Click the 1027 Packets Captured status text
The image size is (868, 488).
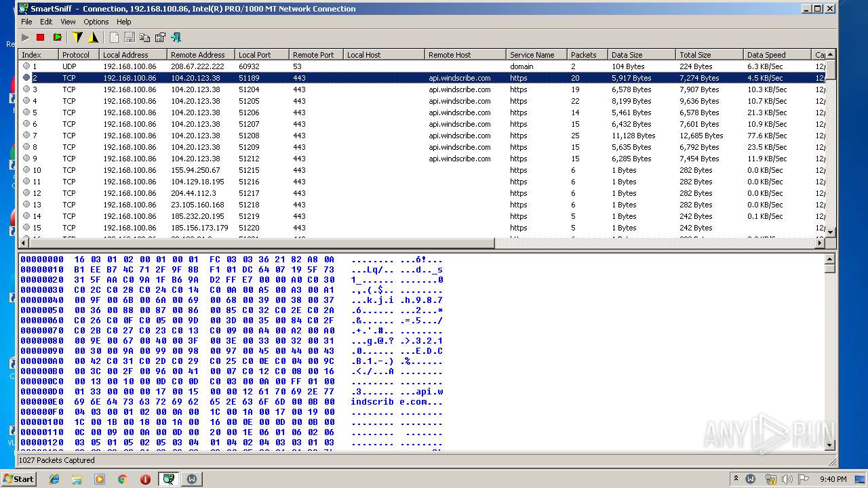56,460
